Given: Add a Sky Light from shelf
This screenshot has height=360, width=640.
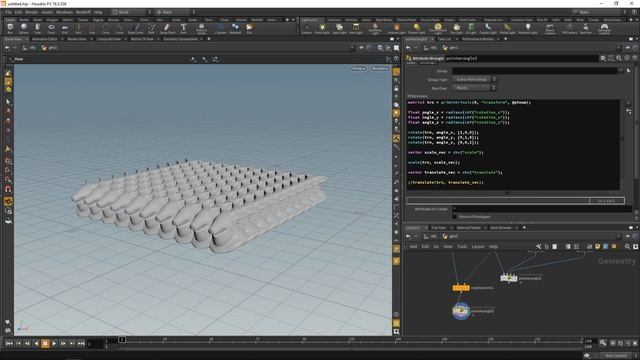Looking at the screenshot, I should click(x=457, y=28).
